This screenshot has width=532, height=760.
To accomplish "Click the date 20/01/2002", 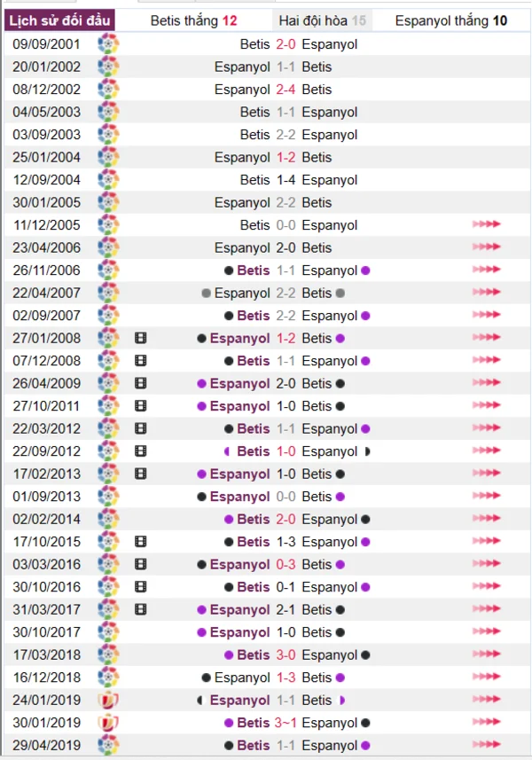I will pyautogui.click(x=46, y=67).
